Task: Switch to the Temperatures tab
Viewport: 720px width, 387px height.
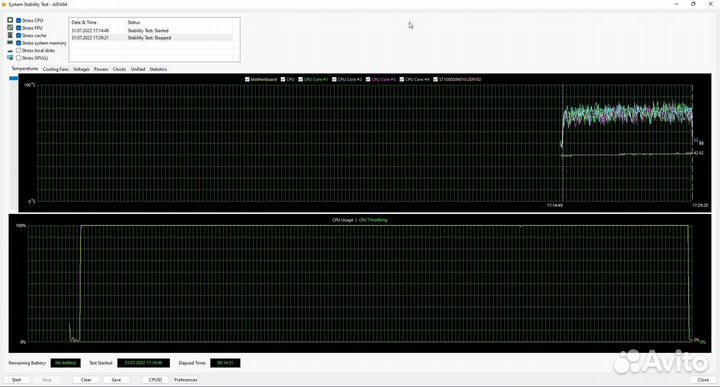Action: [x=25, y=69]
